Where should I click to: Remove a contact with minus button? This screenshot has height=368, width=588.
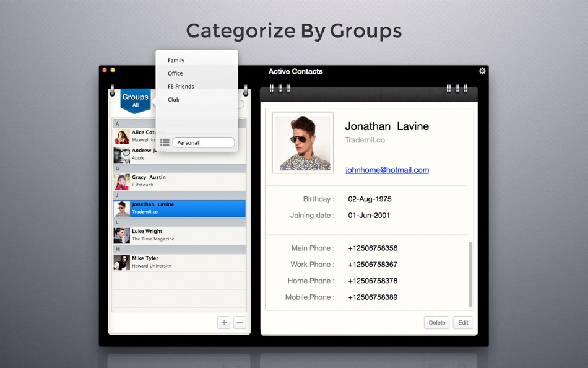(240, 322)
